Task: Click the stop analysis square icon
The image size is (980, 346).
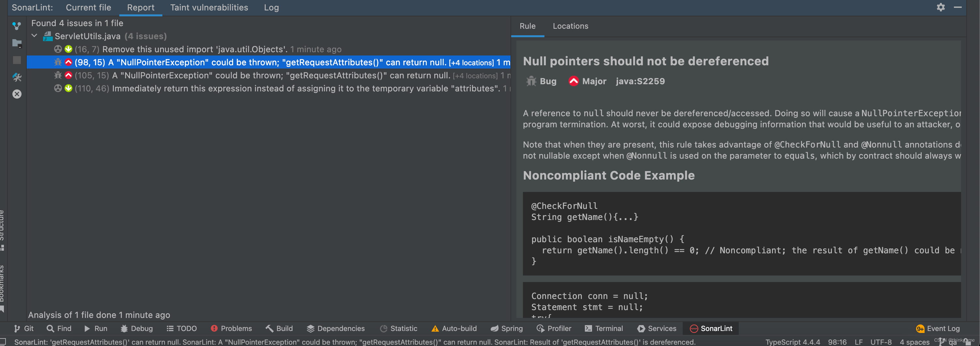Action: pos(17,60)
